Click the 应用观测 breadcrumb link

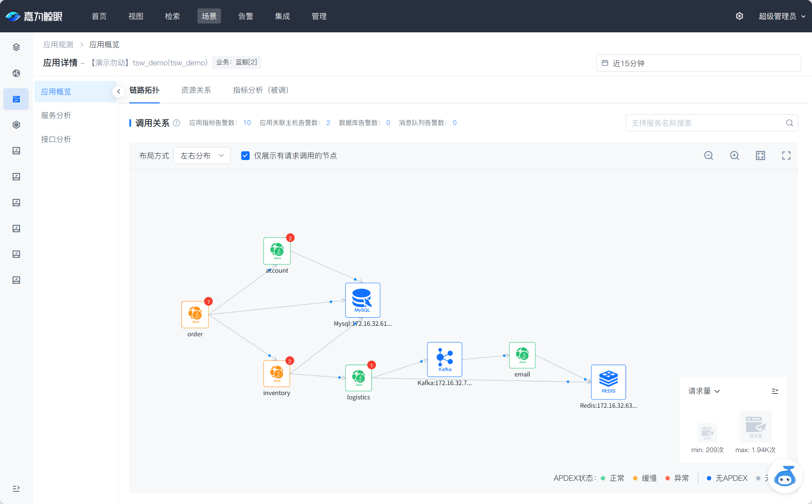point(58,44)
